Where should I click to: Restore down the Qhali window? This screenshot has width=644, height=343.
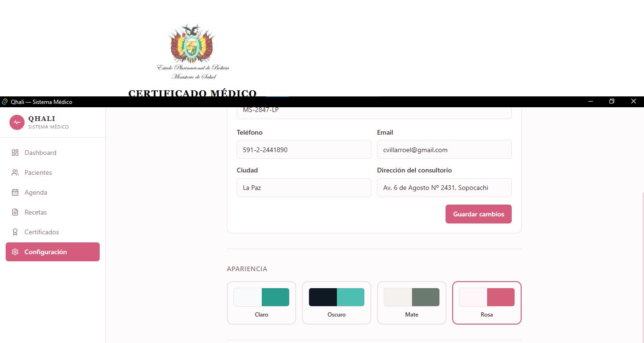pos(612,102)
